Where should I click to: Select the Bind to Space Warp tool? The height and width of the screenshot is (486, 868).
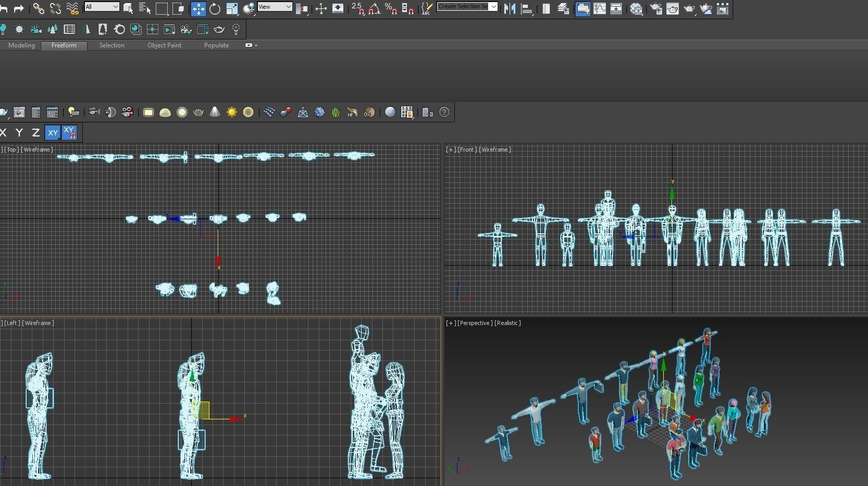click(x=72, y=8)
